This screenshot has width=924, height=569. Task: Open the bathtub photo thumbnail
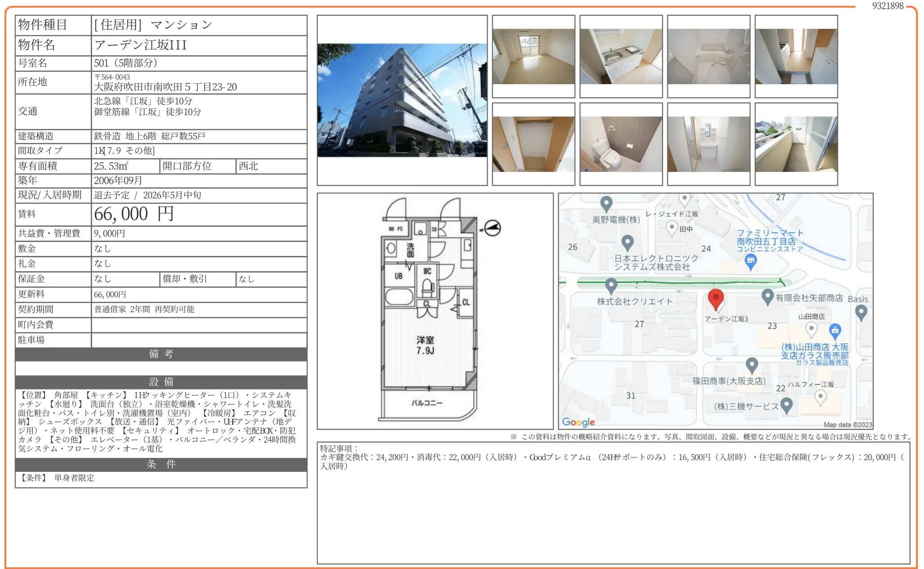708,57
